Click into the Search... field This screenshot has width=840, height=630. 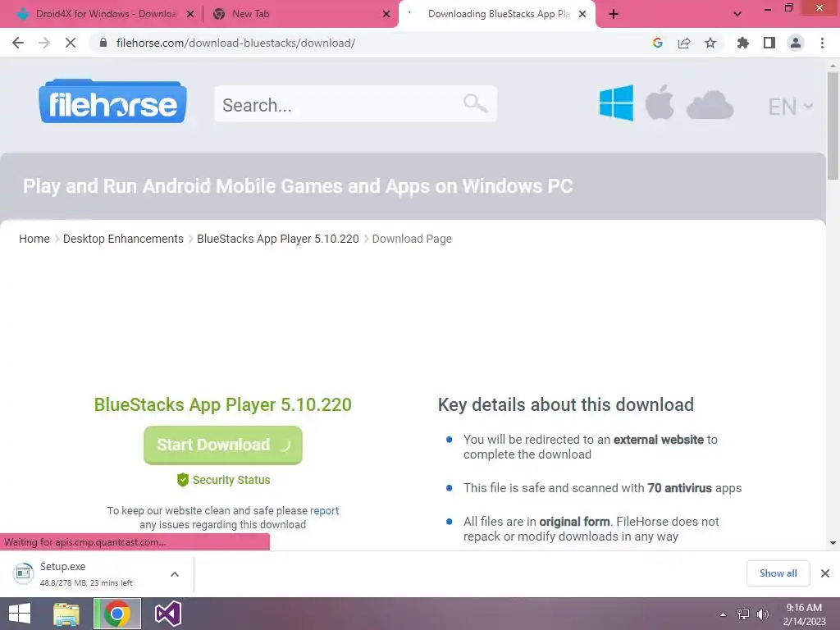click(355, 104)
